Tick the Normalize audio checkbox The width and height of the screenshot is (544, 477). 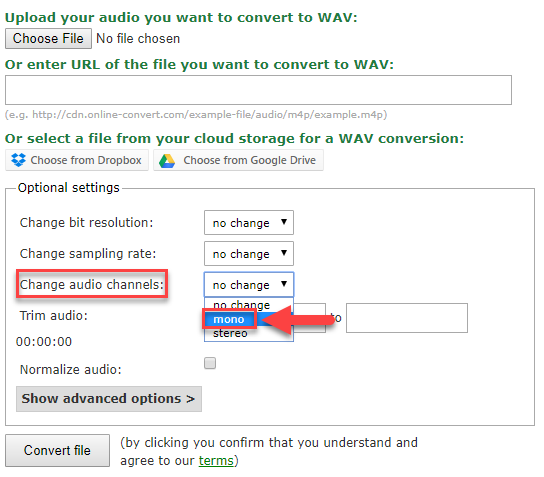coord(210,363)
